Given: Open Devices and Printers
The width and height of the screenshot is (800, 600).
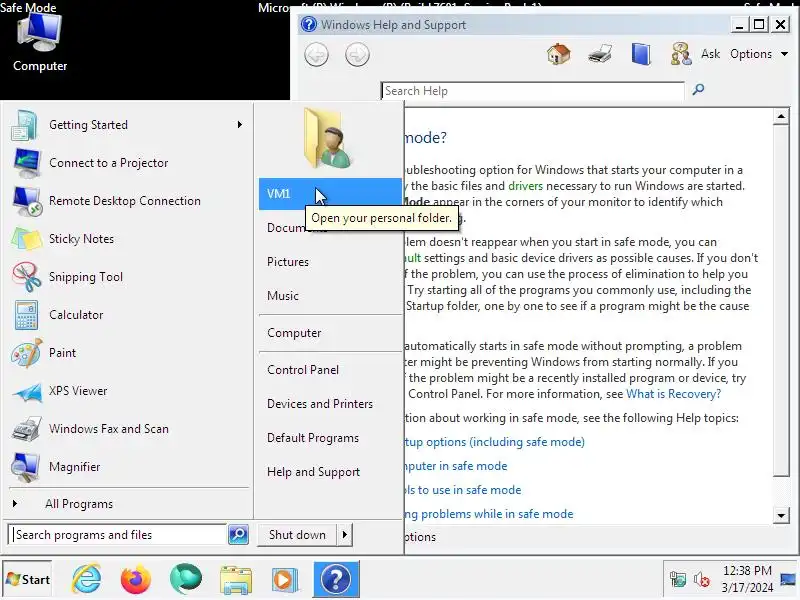Looking at the screenshot, I should 330,404.
